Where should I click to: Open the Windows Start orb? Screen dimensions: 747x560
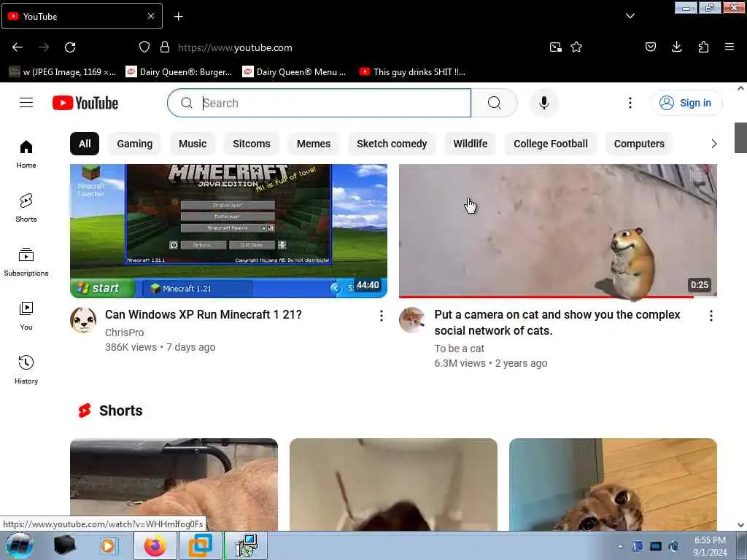click(x=20, y=545)
